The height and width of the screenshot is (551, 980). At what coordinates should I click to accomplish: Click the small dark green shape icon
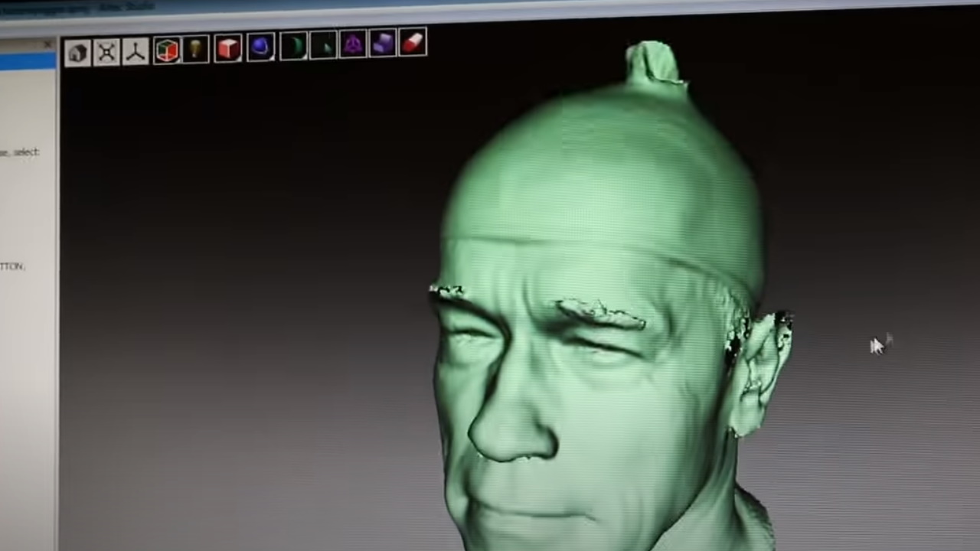coord(323,46)
